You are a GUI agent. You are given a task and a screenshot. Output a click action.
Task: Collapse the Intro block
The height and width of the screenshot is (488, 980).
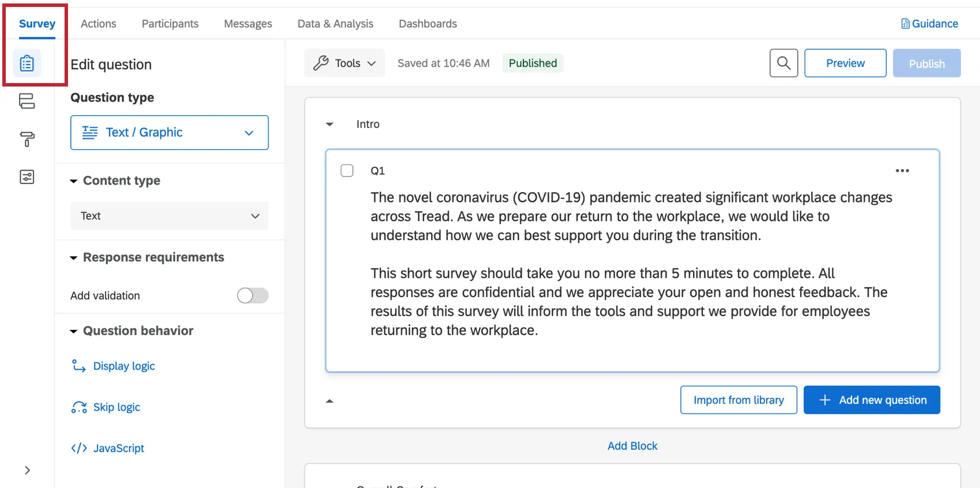click(x=330, y=124)
